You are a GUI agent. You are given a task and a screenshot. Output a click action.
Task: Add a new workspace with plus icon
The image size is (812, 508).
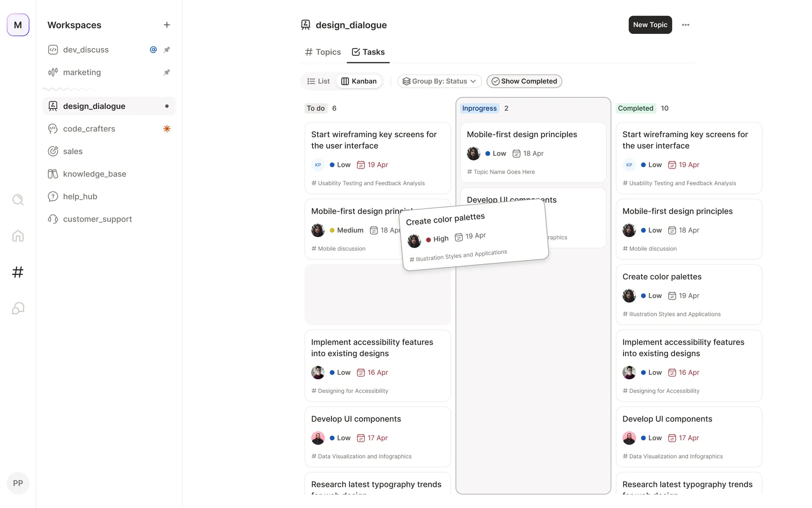click(167, 25)
